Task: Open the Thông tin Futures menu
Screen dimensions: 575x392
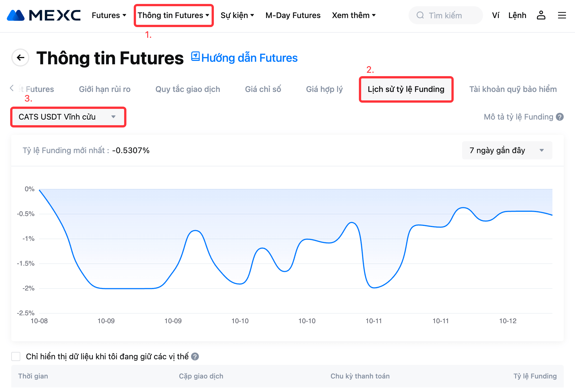Action: (173, 15)
